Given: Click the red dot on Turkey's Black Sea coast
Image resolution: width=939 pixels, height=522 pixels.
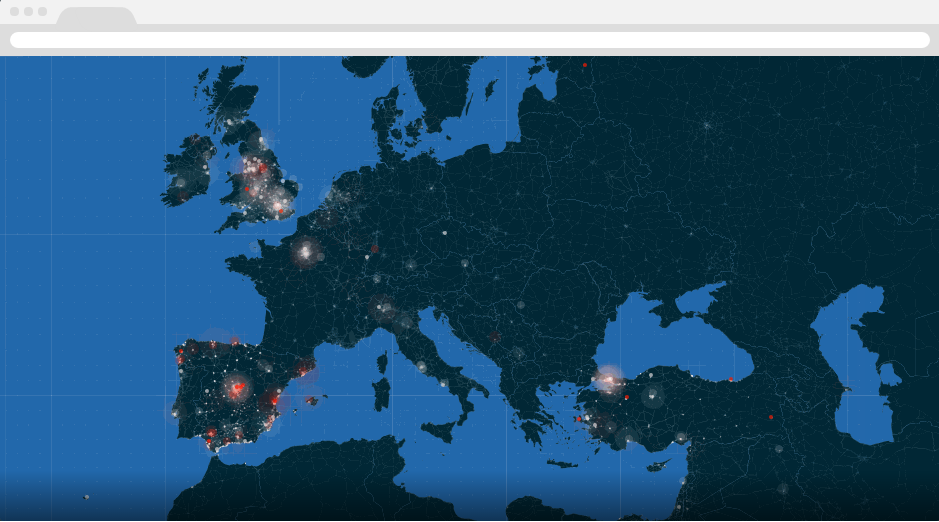Looking at the screenshot, I should point(731,380).
